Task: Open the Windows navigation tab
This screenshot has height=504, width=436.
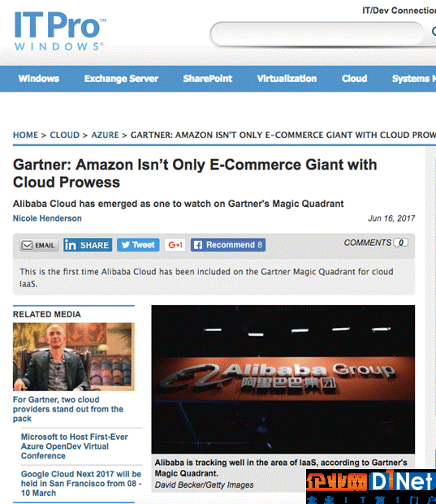Action: coord(39,79)
